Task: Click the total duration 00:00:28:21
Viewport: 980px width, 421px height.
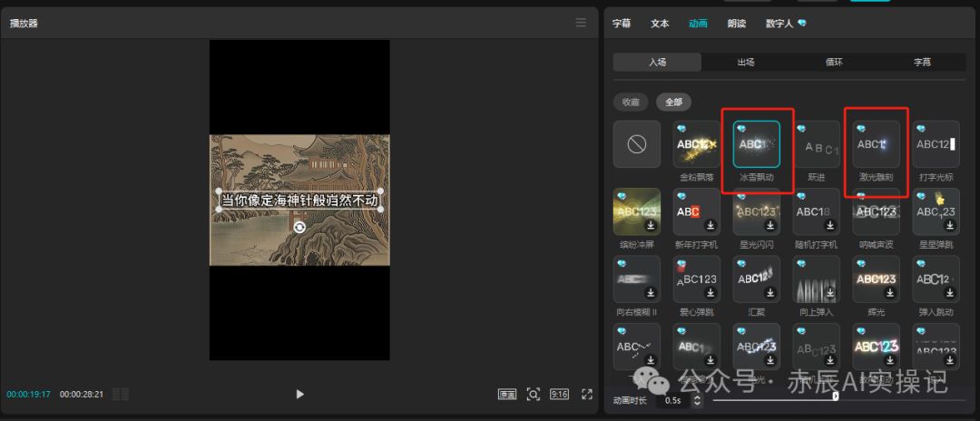Action: tap(82, 395)
